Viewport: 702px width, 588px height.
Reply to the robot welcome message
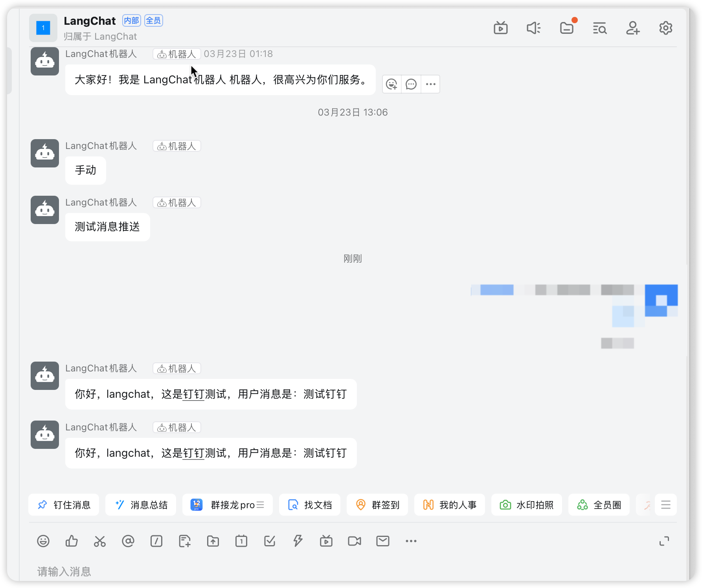click(x=411, y=84)
